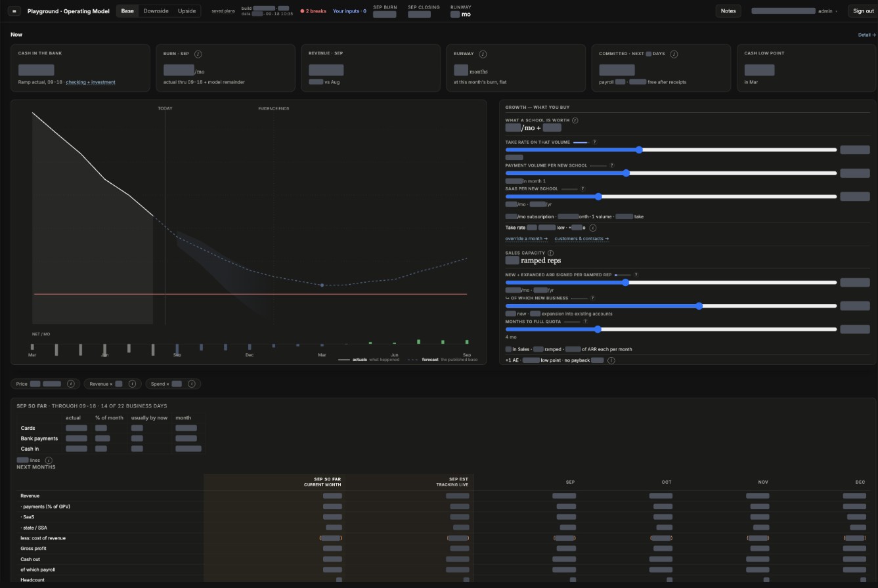This screenshot has height=588, width=878.
Task: Adjust Of Which New Business slider
Action: coord(670,306)
